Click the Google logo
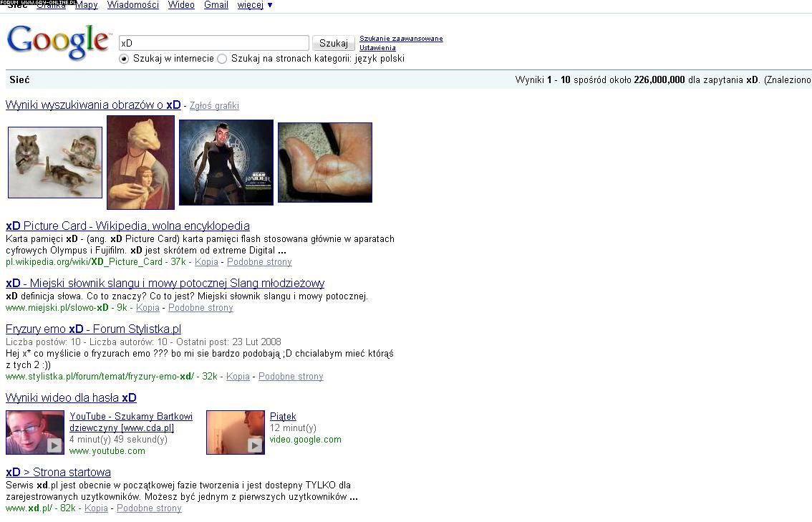 [59, 42]
